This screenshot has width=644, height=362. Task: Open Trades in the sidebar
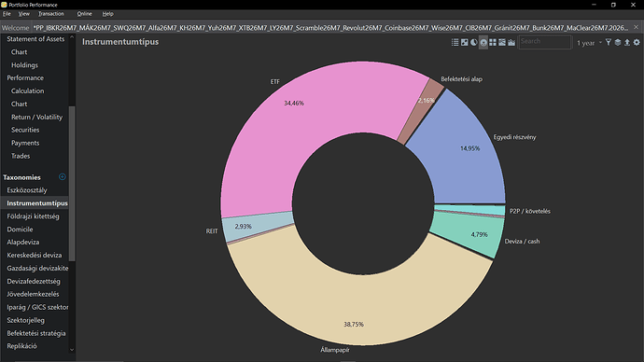21,156
